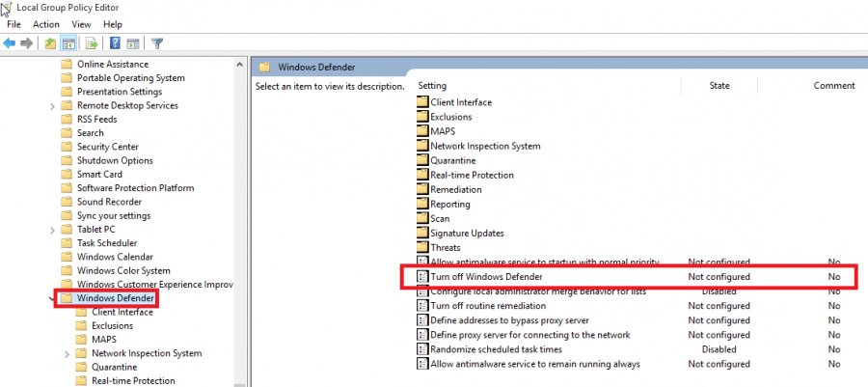
Task: Open the Help toolbar icon
Action: pos(115,43)
